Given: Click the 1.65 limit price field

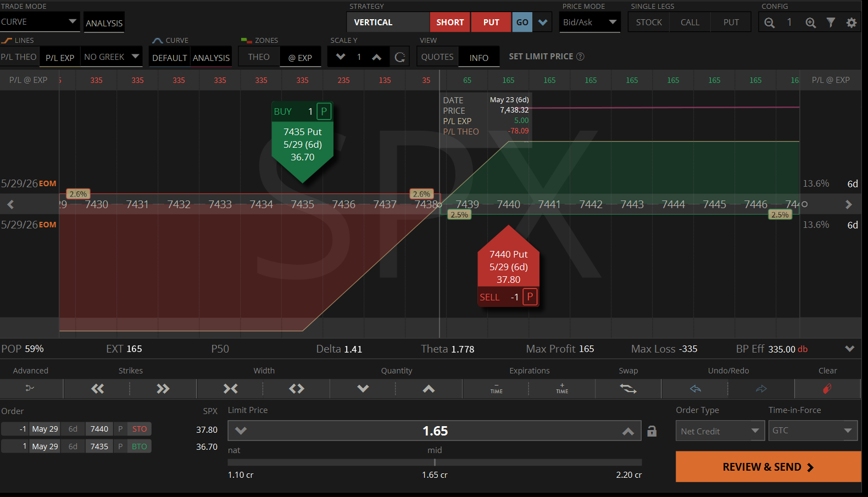Looking at the screenshot, I should [x=435, y=431].
